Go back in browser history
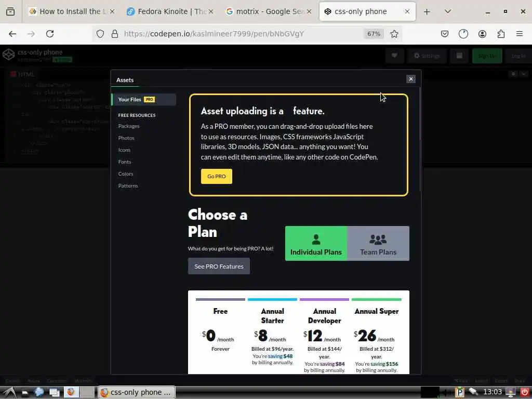This screenshot has width=532, height=399. coord(12,34)
